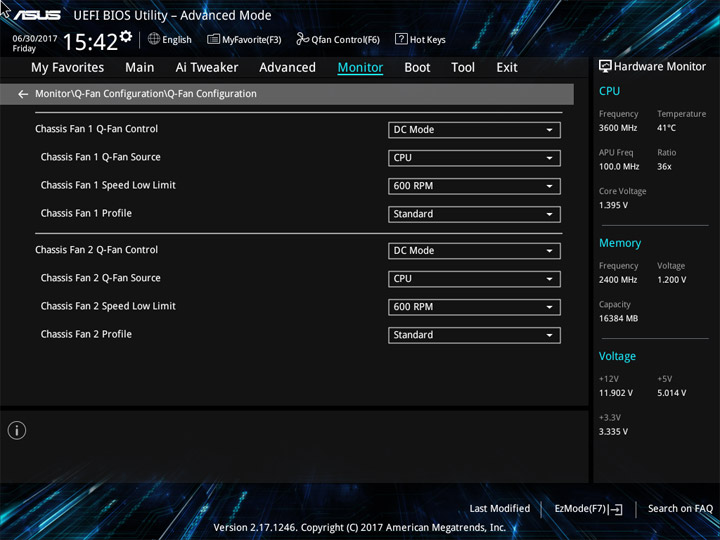Click the 16384 MB capacity value
Image resolution: width=720 pixels, height=540 pixels.
click(x=618, y=318)
